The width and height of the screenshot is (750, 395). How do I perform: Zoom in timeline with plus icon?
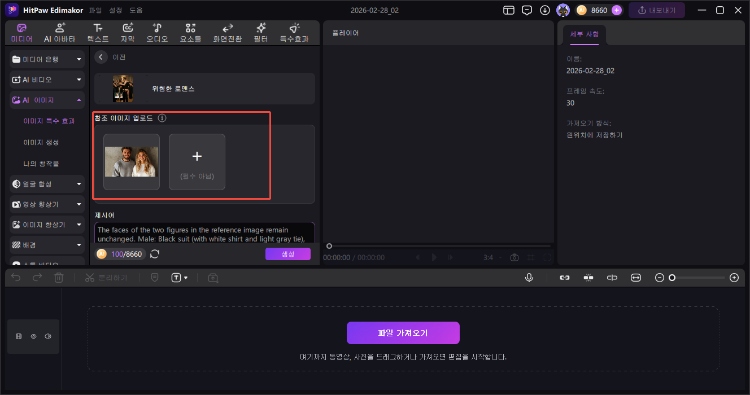tap(734, 278)
